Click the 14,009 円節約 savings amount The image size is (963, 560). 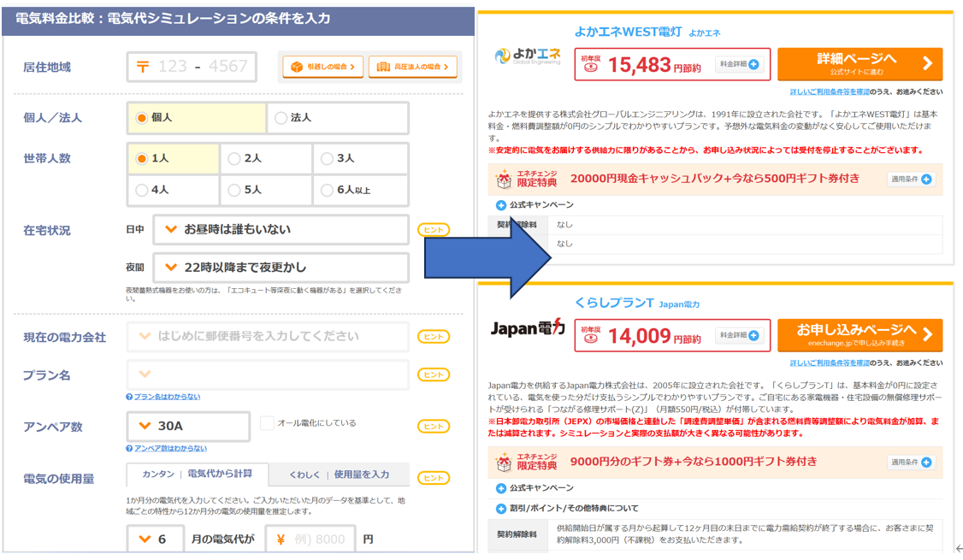click(654, 336)
